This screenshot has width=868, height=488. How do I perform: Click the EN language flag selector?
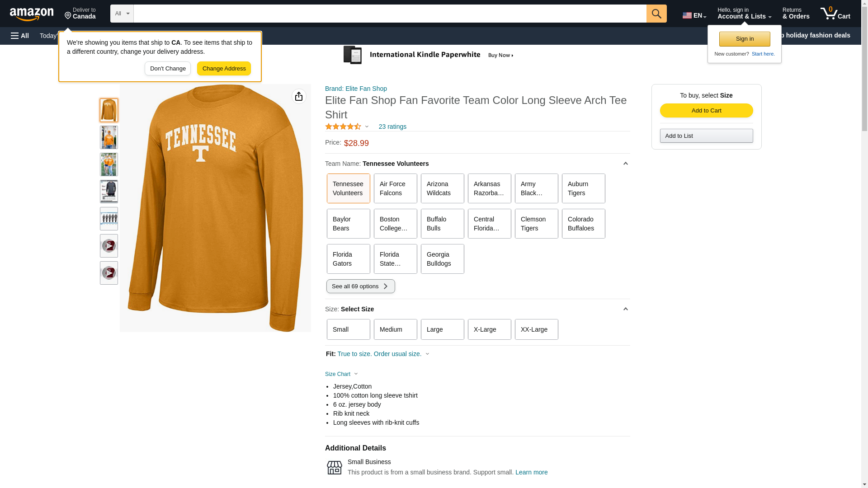(694, 15)
